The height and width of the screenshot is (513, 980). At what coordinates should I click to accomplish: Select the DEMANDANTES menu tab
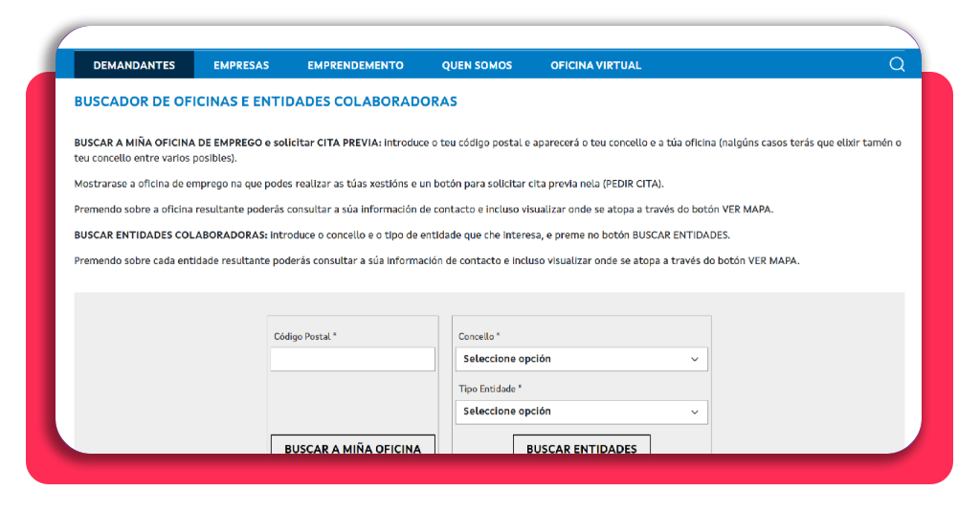(x=134, y=65)
